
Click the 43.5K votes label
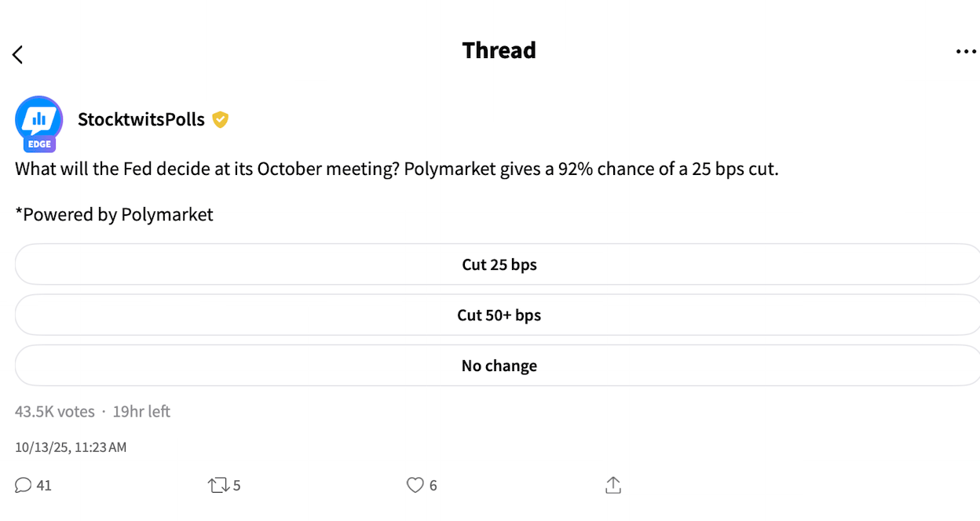coord(55,411)
